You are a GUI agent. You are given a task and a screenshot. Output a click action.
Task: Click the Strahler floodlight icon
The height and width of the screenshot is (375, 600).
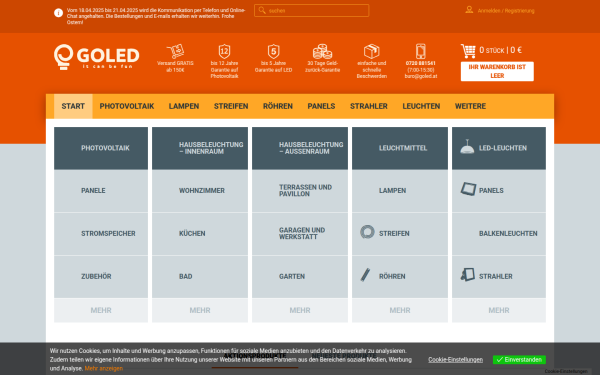[468, 275]
